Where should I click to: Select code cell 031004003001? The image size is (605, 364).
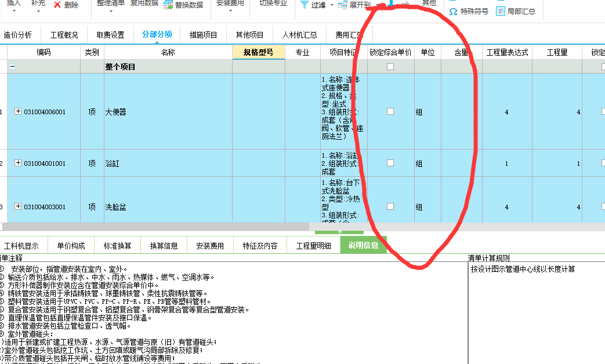point(45,207)
